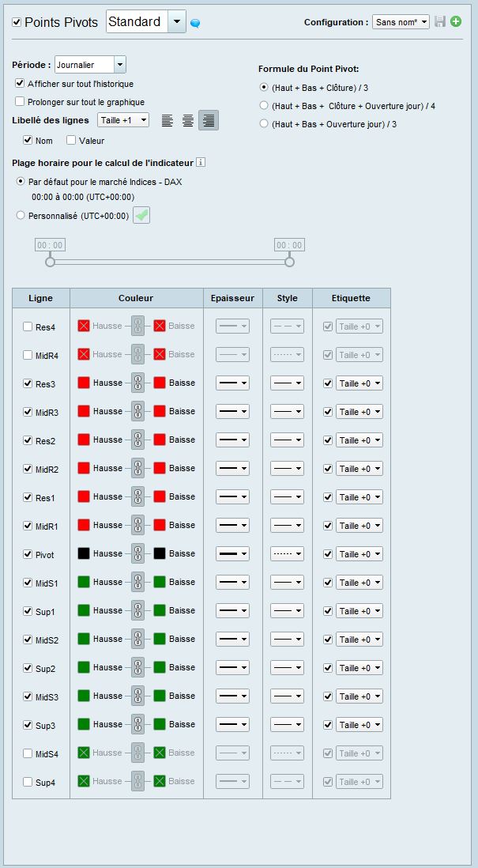This screenshot has height=868, width=478.
Task: Add new configuration using the green plus icon
Action: click(x=456, y=21)
